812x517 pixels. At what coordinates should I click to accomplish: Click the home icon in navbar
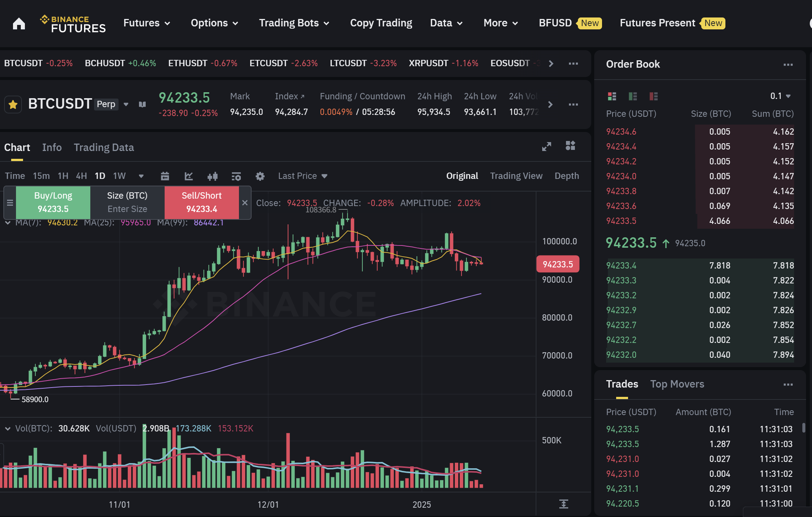19,23
